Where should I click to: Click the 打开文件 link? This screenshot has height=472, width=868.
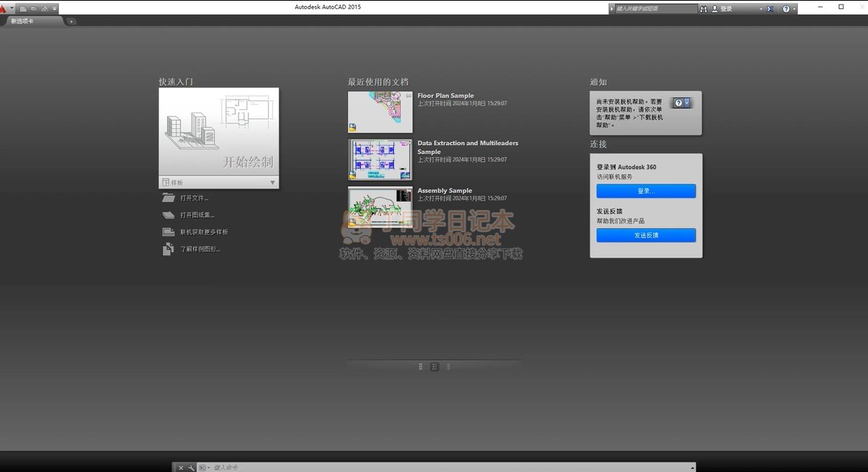tap(194, 198)
